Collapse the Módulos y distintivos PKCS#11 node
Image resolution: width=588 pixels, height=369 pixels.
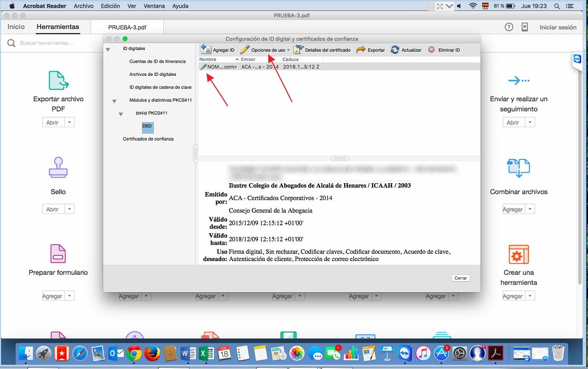pos(114,101)
